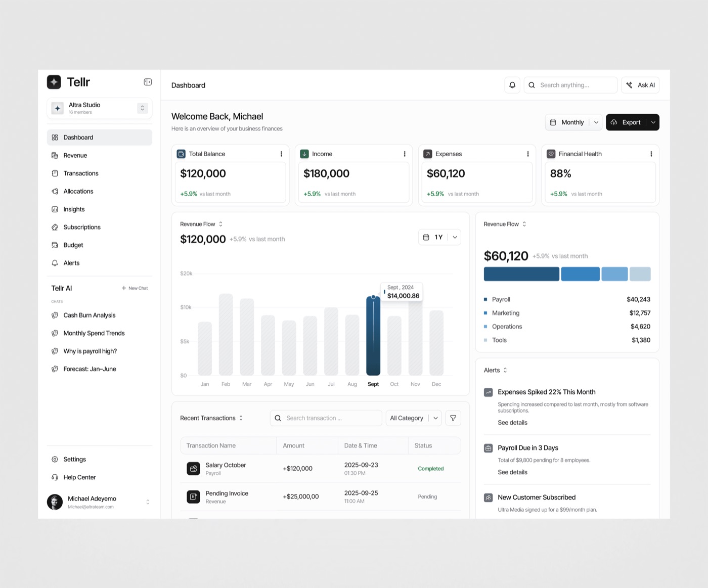Screen dimensions: 708x588
Task: Export the dashboard report
Action: point(627,122)
